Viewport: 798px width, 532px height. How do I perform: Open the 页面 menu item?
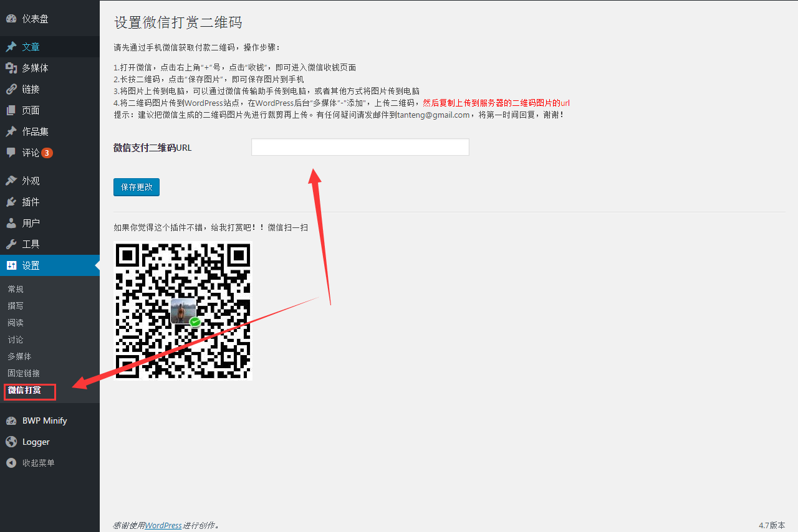click(50, 110)
